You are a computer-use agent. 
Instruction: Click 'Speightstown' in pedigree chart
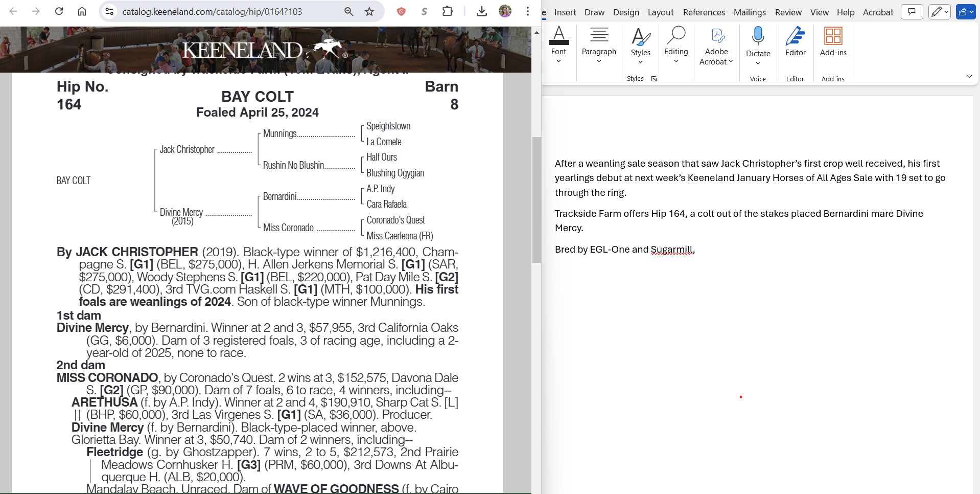point(388,126)
